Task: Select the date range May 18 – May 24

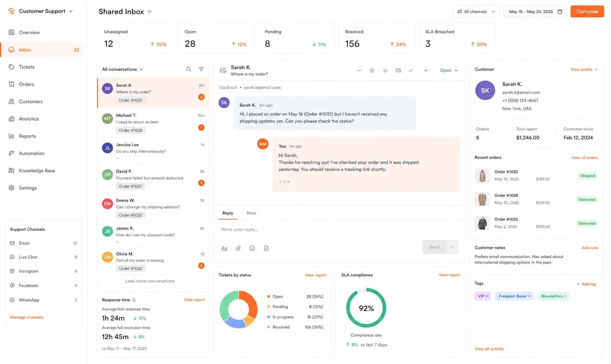Action: 535,12
